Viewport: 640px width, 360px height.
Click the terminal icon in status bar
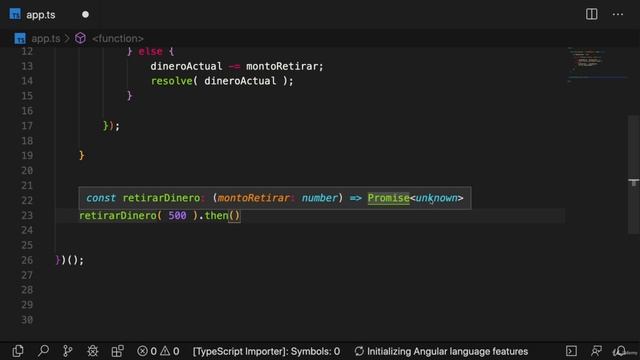click(571, 351)
